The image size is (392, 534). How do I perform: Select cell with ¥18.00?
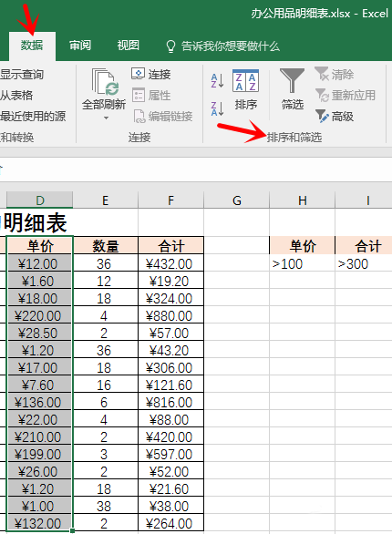coord(40,298)
